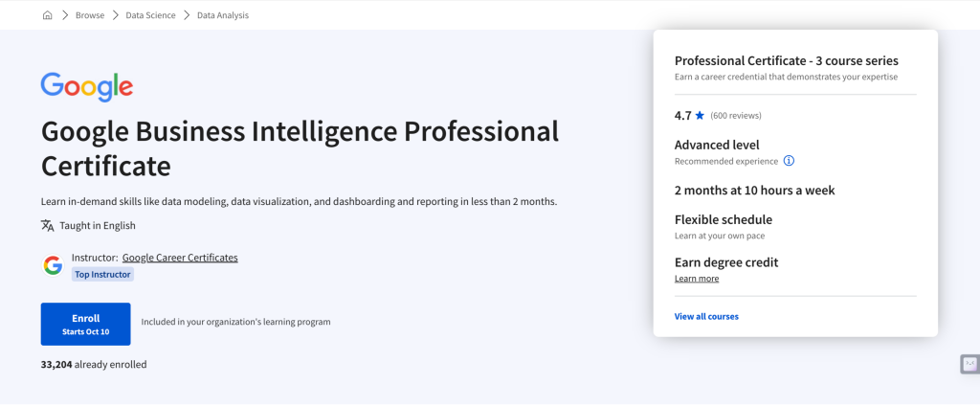Image resolution: width=980 pixels, height=407 pixels.
Task: Open Google Career Certificates instructor link
Action: click(x=180, y=258)
